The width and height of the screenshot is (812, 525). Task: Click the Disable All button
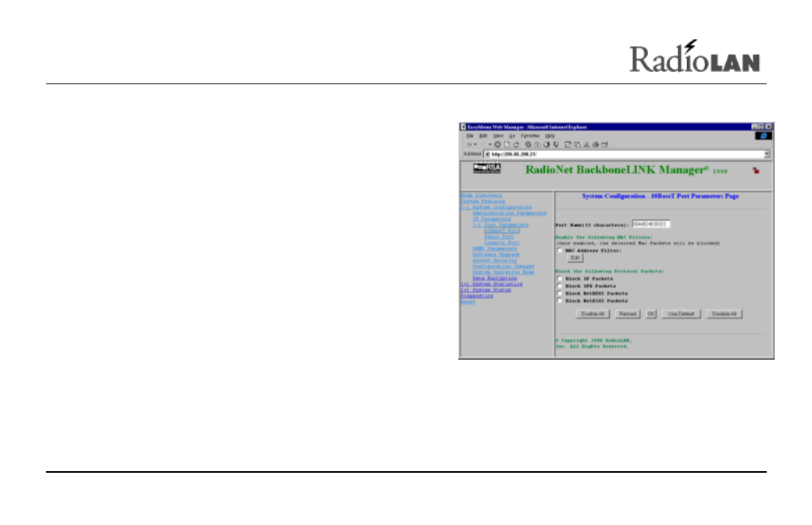(x=724, y=314)
